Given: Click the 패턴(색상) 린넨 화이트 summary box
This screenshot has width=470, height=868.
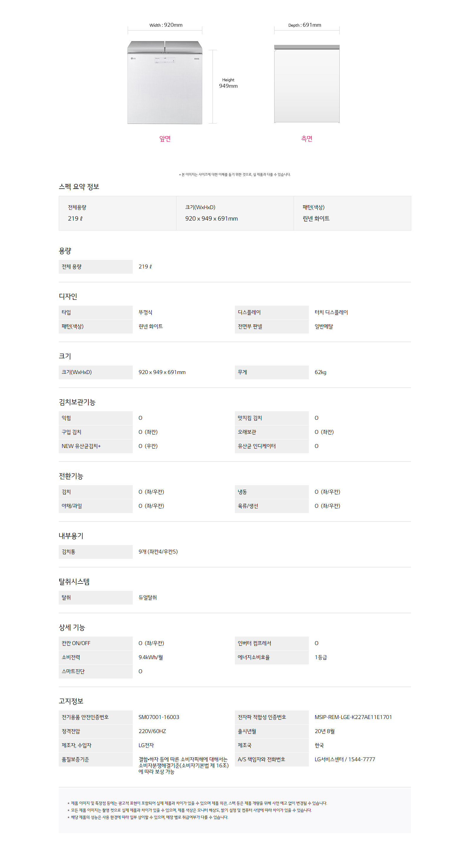Looking at the screenshot, I should click(x=352, y=213).
